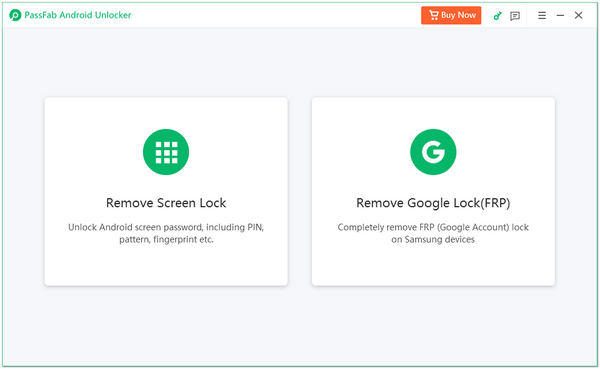The image size is (600, 369).
Task: Select the Remove Google Lock(FRP) title
Action: pos(433,203)
